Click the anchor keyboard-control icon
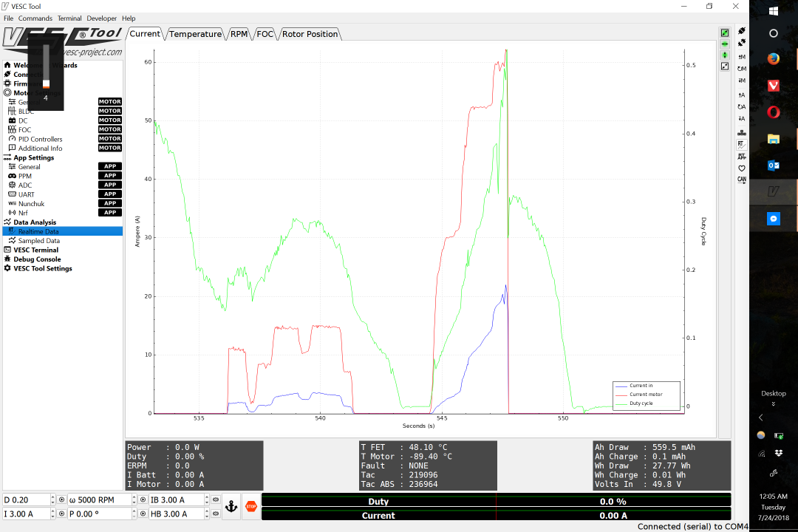This screenshot has height=532, width=798. [231, 506]
